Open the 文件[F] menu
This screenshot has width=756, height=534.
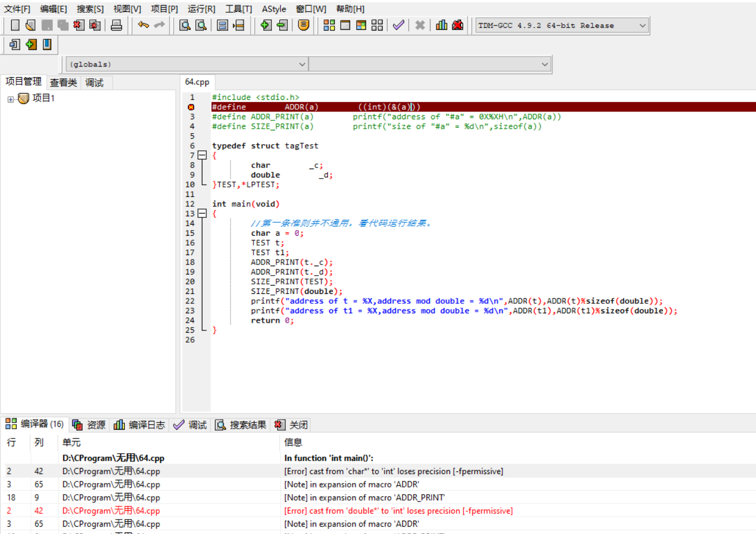point(17,9)
